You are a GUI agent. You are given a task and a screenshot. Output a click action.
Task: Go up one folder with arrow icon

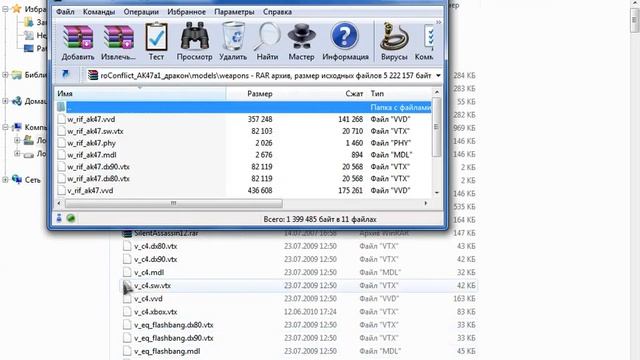tap(65, 74)
